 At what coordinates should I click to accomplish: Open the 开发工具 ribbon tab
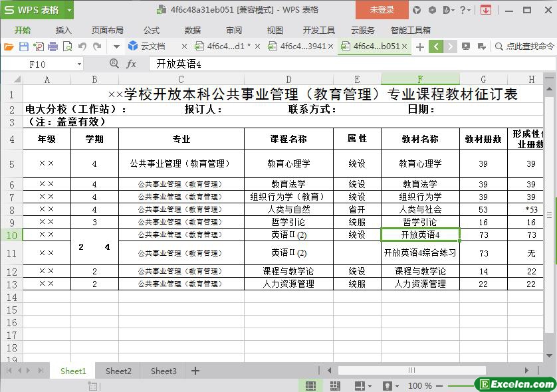[x=318, y=30]
